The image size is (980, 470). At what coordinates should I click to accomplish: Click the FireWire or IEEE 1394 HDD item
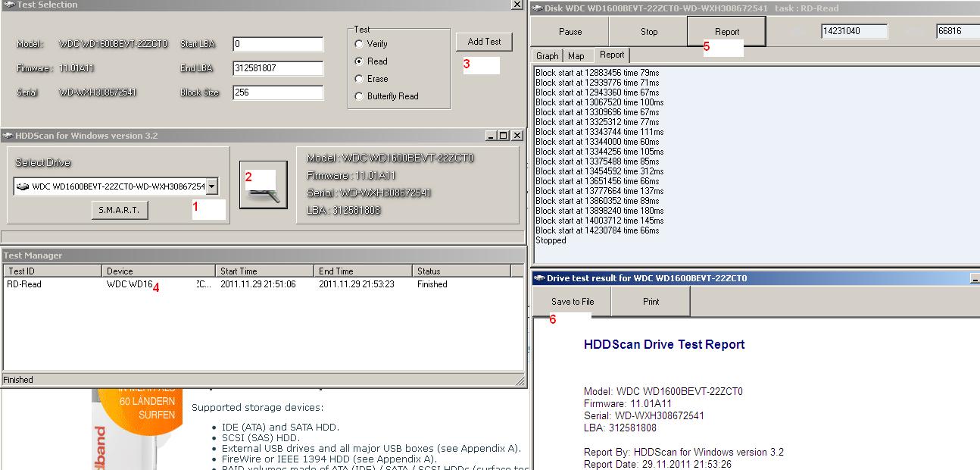point(329,459)
